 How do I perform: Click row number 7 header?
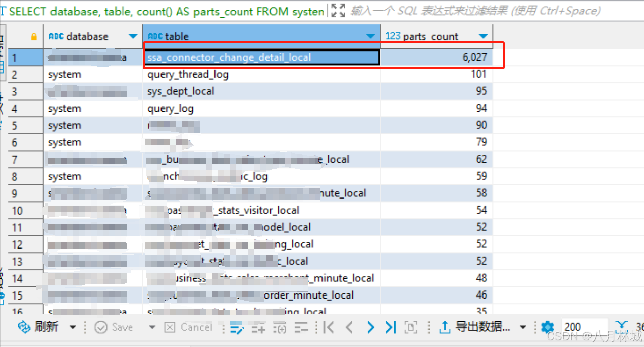point(26,160)
